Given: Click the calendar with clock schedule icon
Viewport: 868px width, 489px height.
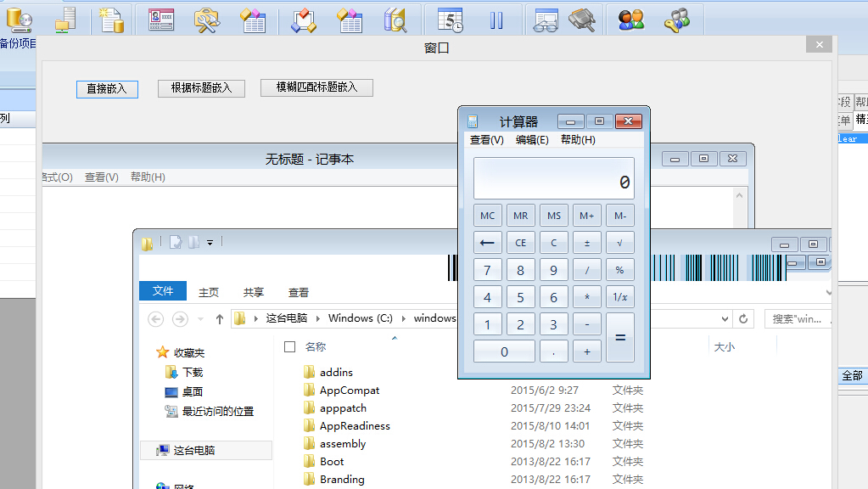Looking at the screenshot, I should [x=450, y=20].
